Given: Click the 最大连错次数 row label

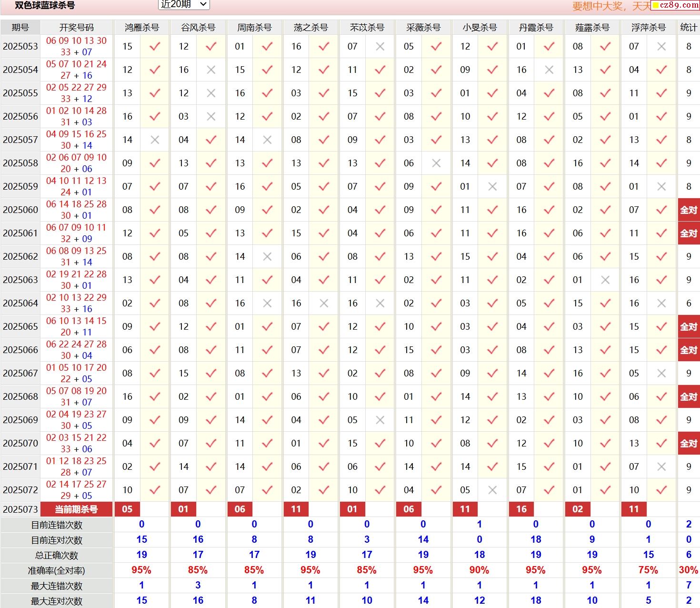Looking at the screenshot, I should [57, 586].
